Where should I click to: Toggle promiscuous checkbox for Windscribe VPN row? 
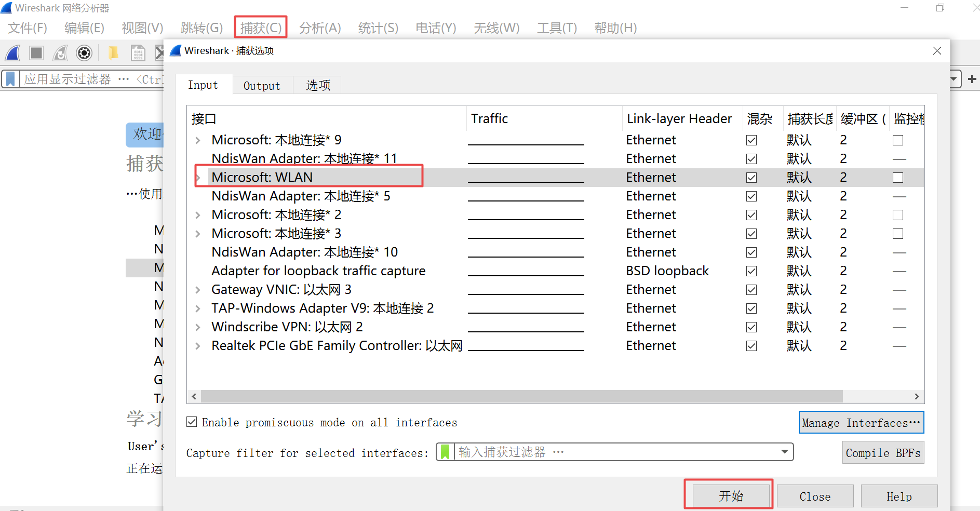[x=751, y=327]
